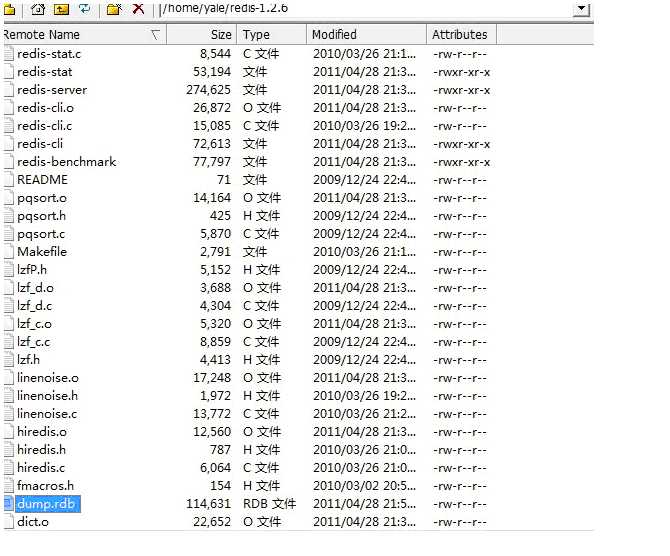Click the size value 274,625

(208, 90)
